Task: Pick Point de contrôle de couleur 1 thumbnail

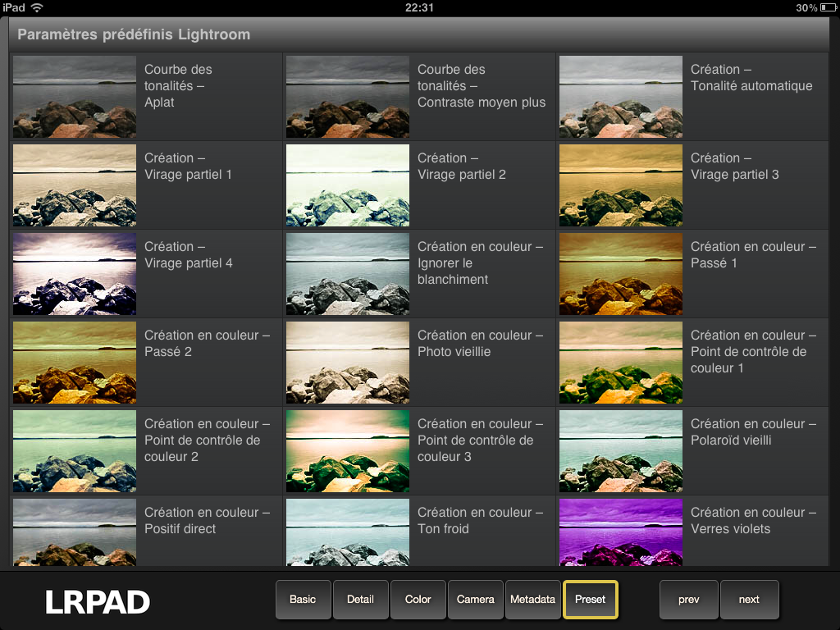Action: pos(621,363)
